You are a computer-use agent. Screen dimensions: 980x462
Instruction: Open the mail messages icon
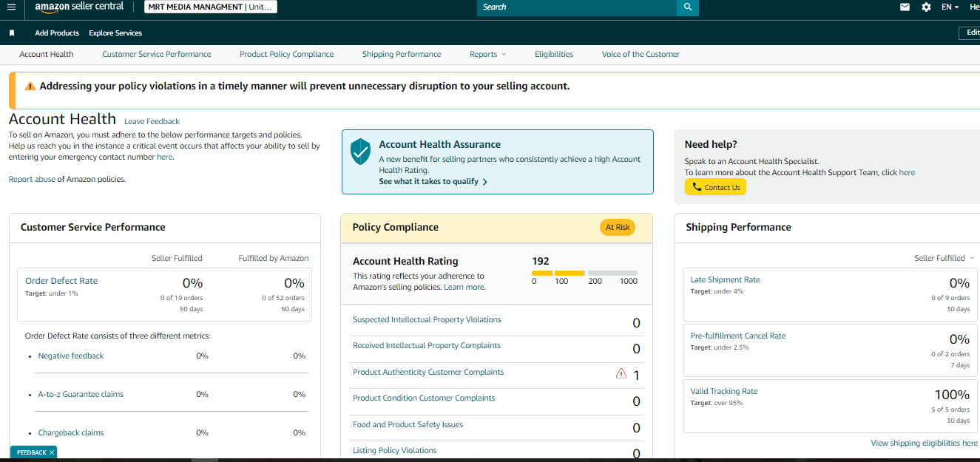pyautogui.click(x=905, y=7)
